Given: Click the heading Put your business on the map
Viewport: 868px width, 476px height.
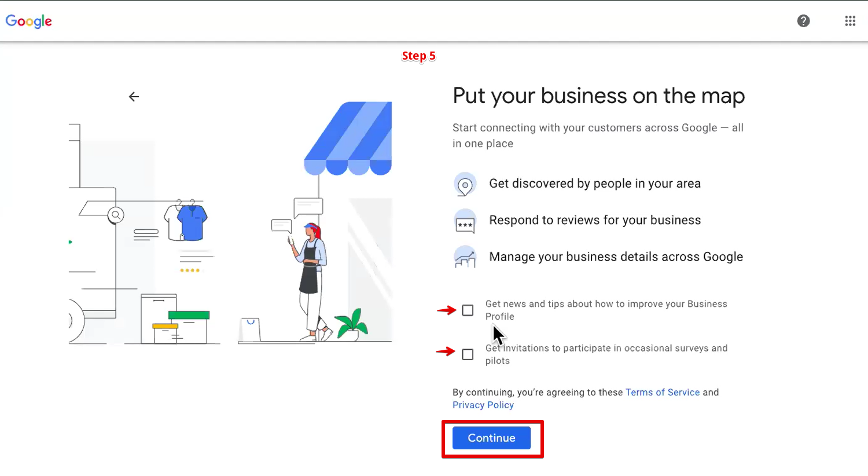Looking at the screenshot, I should click(x=598, y=96).
